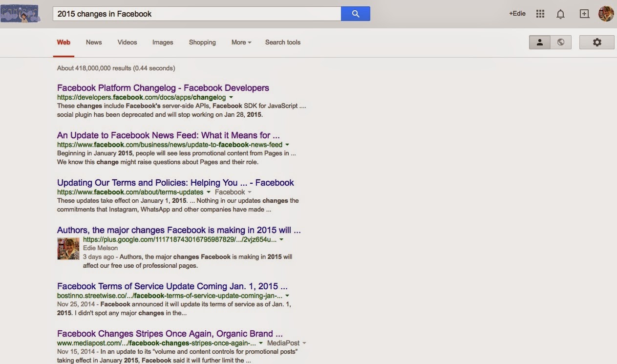Open the notifications bell
This screenshot has height=364, width=617.
point(561,14)
